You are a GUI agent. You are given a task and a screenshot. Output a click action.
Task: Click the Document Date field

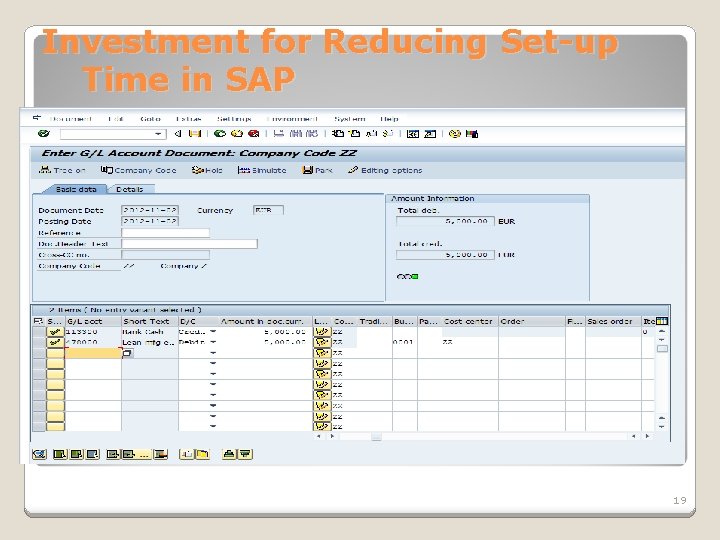click(150, 210)
